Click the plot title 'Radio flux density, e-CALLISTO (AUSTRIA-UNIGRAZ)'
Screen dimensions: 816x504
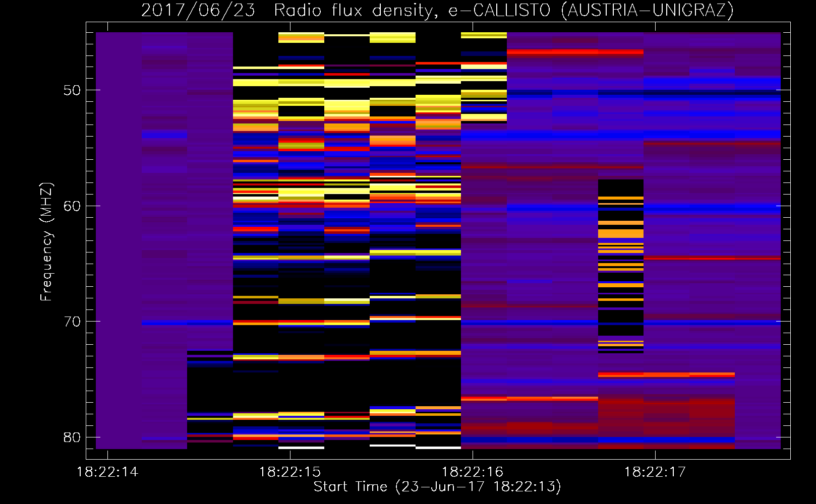(504, 10)
